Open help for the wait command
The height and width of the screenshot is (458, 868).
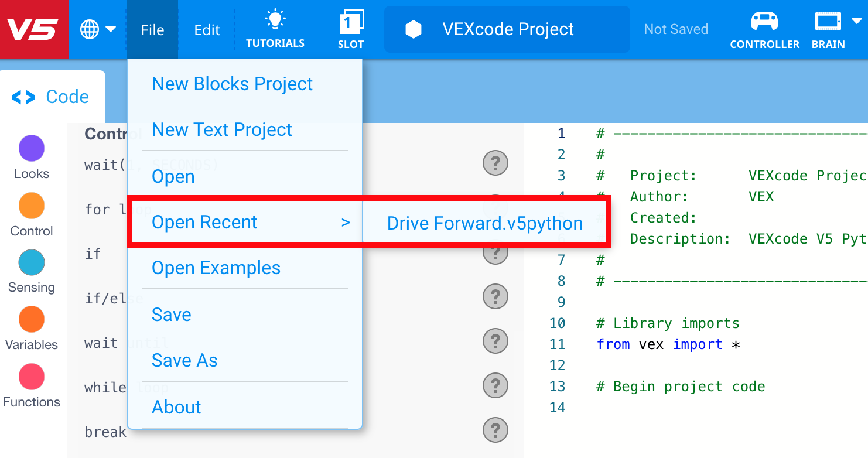(x=495, y=163)
